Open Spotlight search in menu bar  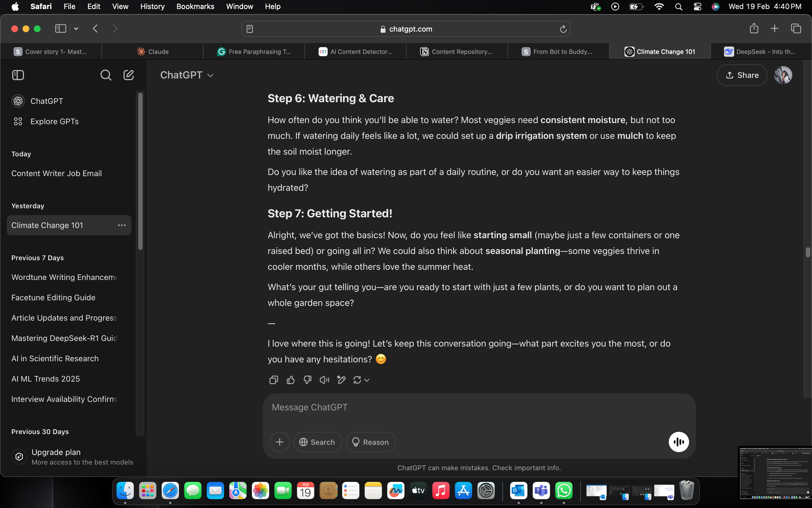coord(678,6)
